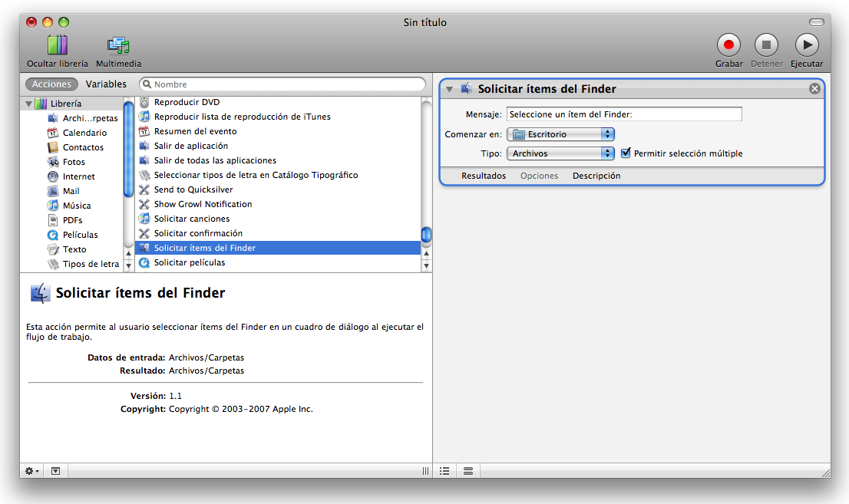Start recording with the Grabar button
The width and height of the screenshot is (849, 504).
point(728,45)
